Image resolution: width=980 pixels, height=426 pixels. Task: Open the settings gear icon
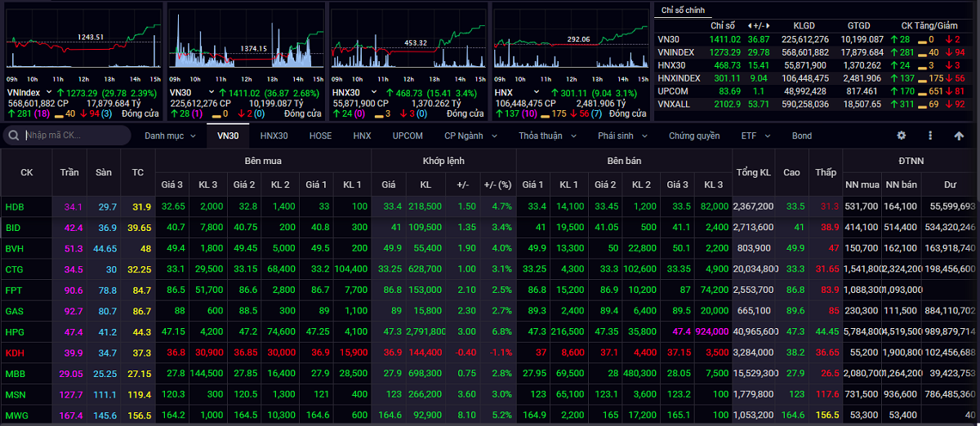[902, 135]
